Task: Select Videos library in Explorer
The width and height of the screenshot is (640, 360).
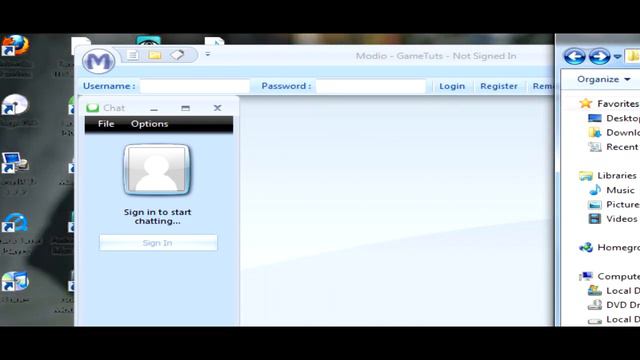Action: pyautogui.click(x=612, y=219)
